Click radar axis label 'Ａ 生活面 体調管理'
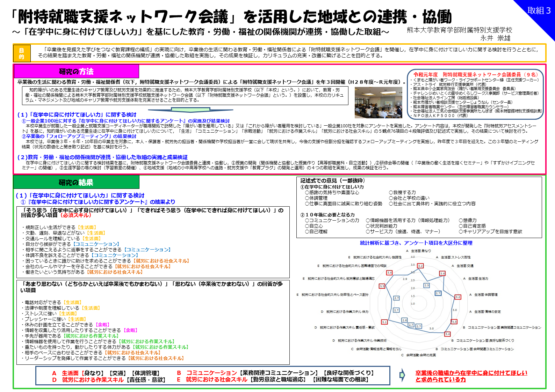 pos(483,295)
